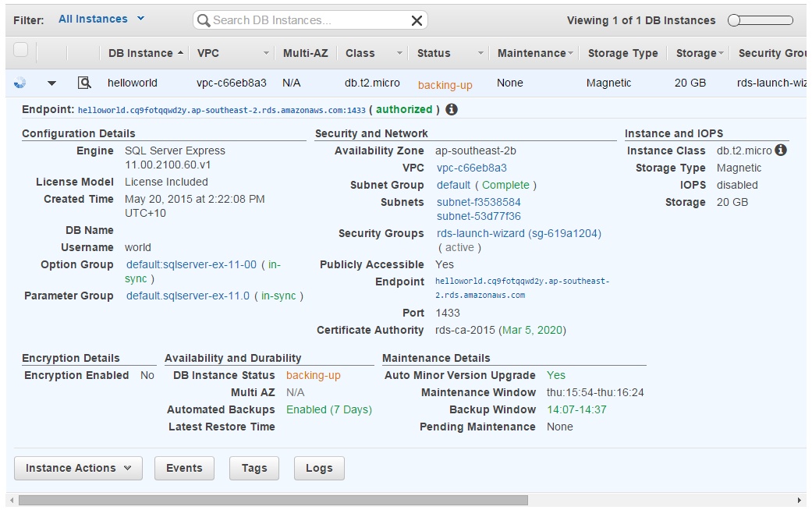This screenshot has height=510, width=812.
Task: Click the Multi-AZ column header
Action: coord(306,53)
